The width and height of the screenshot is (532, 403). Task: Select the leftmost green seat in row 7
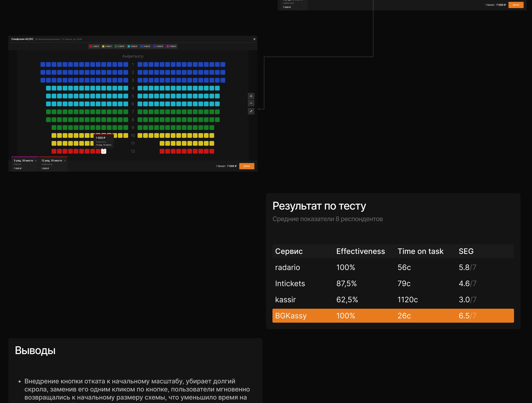(48, 112)
